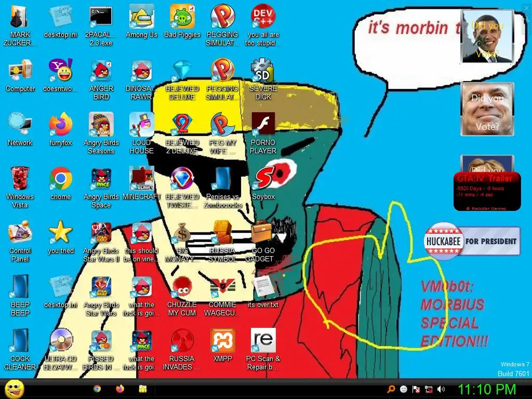Open the folder icon in the taskbar
Viewport: 532px width, 399px height.
143,389
